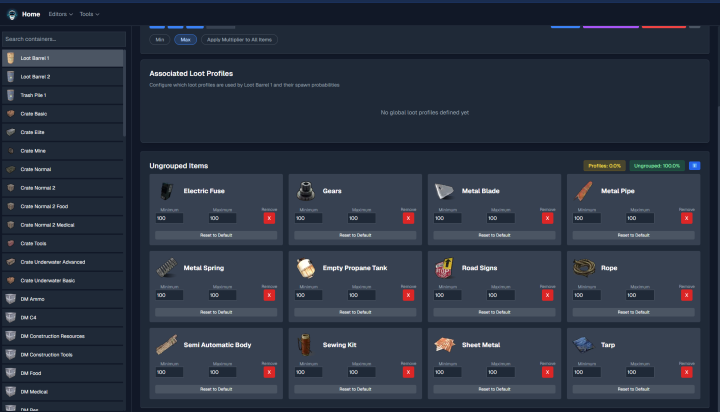
Task: Reset Sewing Kit to default
Action: (355, 389)
